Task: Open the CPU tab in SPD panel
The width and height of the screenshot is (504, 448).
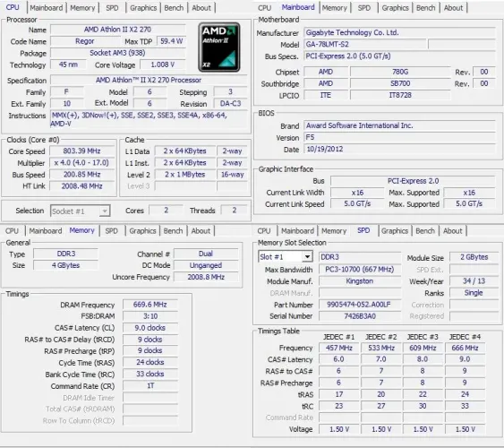Action: pyautogui.click(x=264, y=231)
